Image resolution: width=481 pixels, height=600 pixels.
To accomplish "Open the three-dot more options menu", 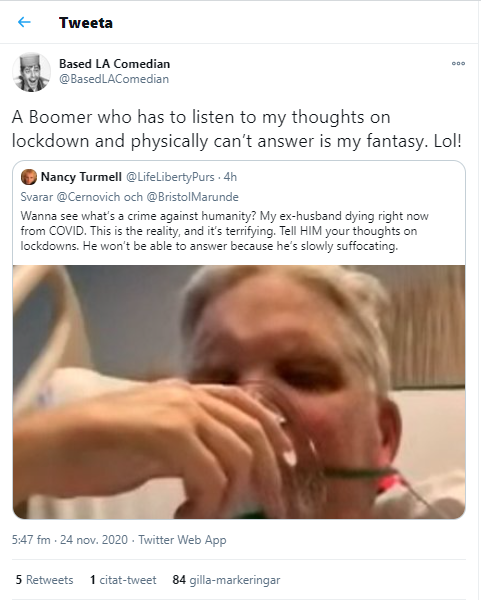I will tap(458, 64).
